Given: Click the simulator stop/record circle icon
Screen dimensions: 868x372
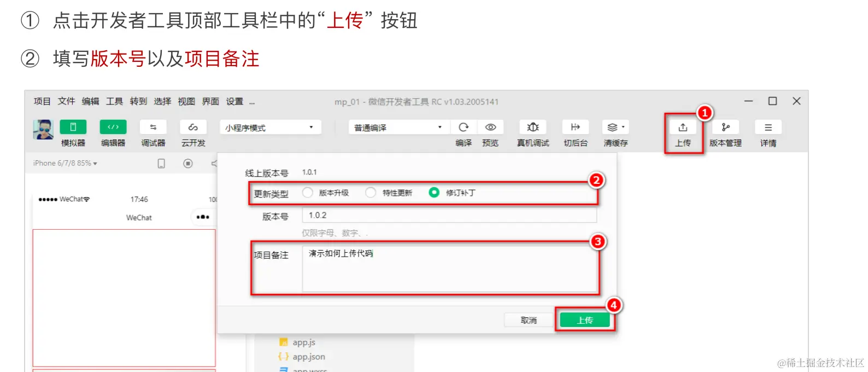Looking at the screenshot, I should pyautogui.click(x=188, y=164).
